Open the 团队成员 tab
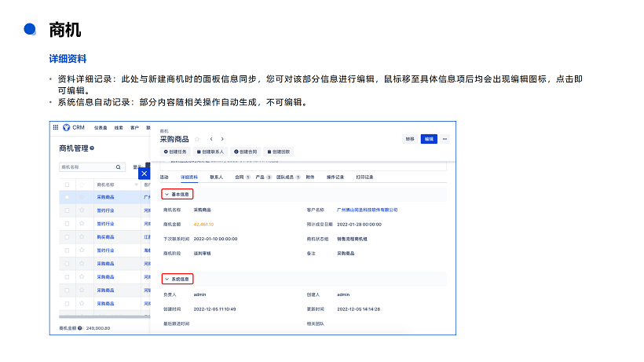644x362 pixels. [288, 177]
